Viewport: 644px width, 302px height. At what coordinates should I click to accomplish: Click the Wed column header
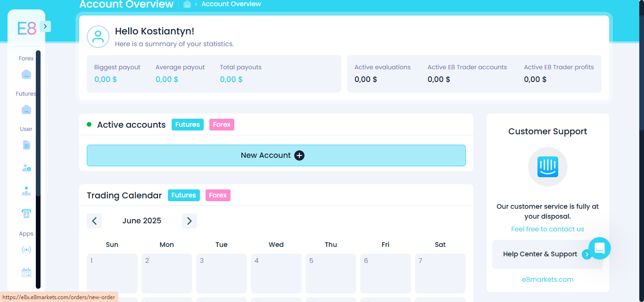coord(276,245)
